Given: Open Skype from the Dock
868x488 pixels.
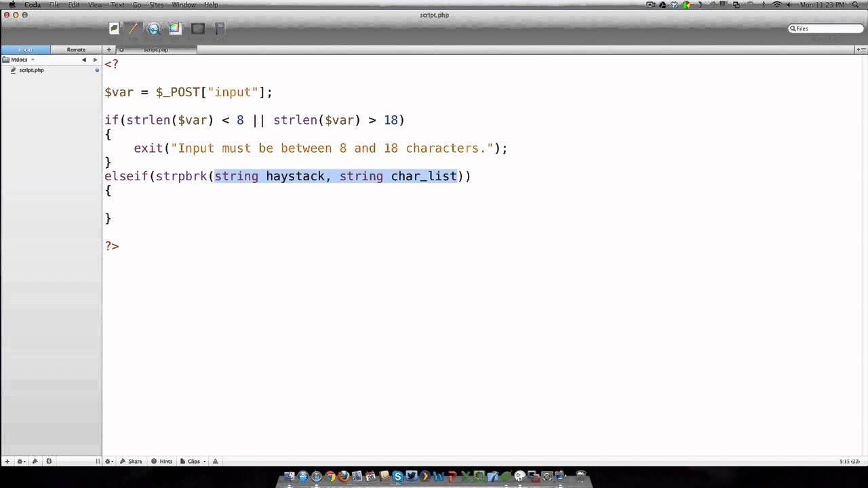Looking at the screenshot, I should 398,476.
